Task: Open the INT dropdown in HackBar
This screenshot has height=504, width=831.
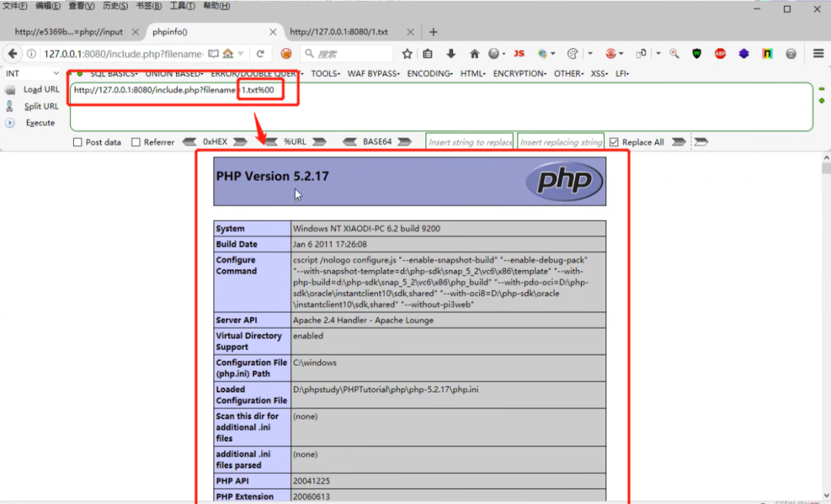Action: click(32, 73)
